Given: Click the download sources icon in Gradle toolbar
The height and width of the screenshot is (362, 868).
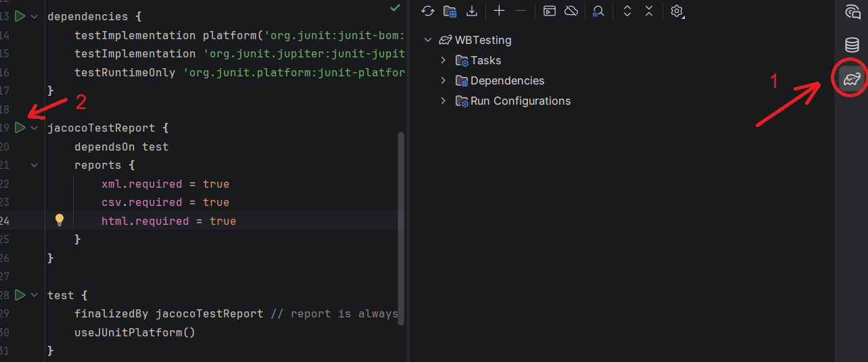Looking at the screenshot, I should 472,11.
